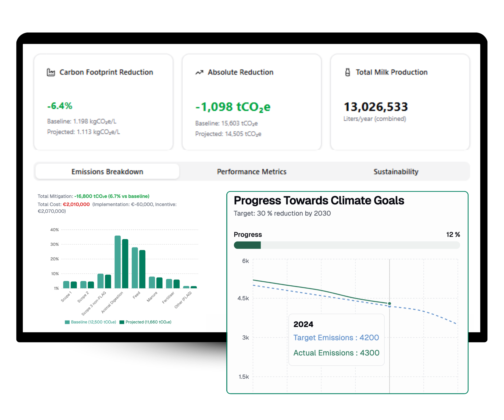
Task: Click the -6.4% carbon footprint value
Action: (60, 106)
